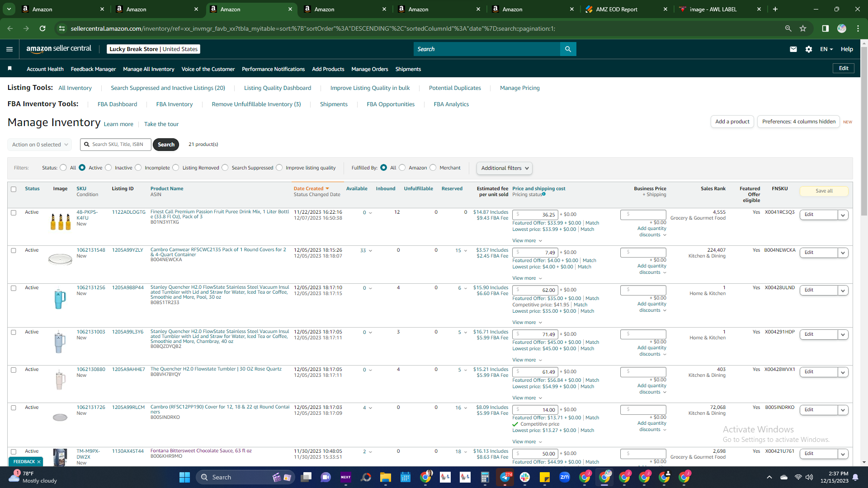Open Remove Unfulfillable Inventory (3) link

256,104
